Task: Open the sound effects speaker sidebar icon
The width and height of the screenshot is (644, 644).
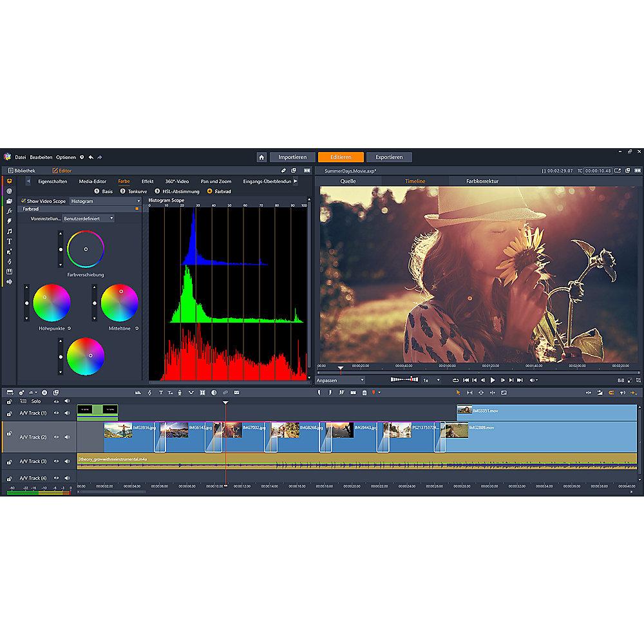Action: click(10, 282)
